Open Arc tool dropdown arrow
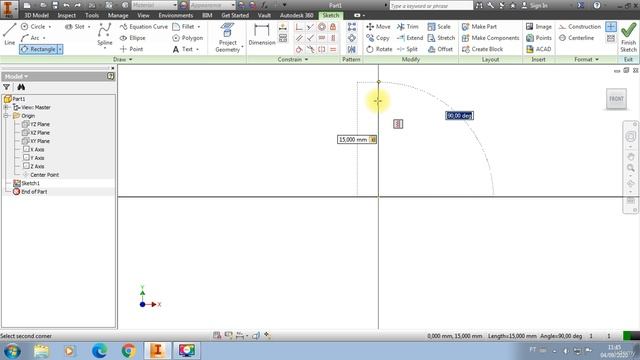Viewport: 640px width, 360px height. tap(44, 38)
